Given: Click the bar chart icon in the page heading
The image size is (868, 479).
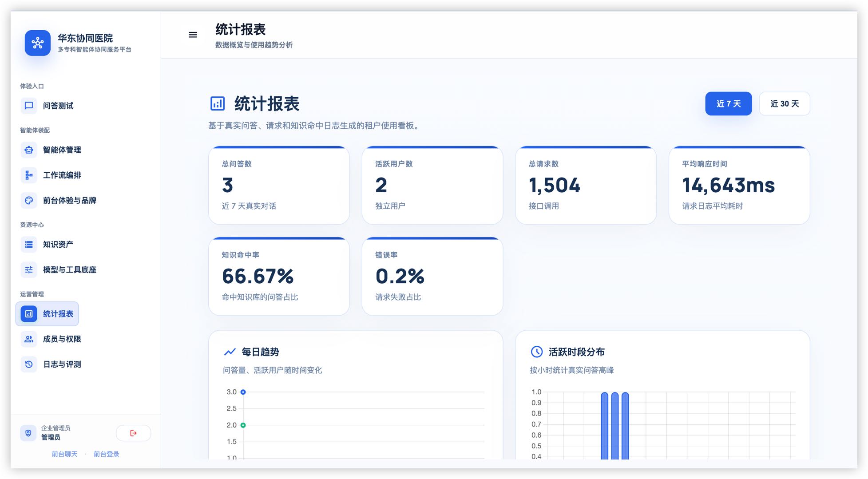Looking at the screenshot, I should (x=218, y=103).
